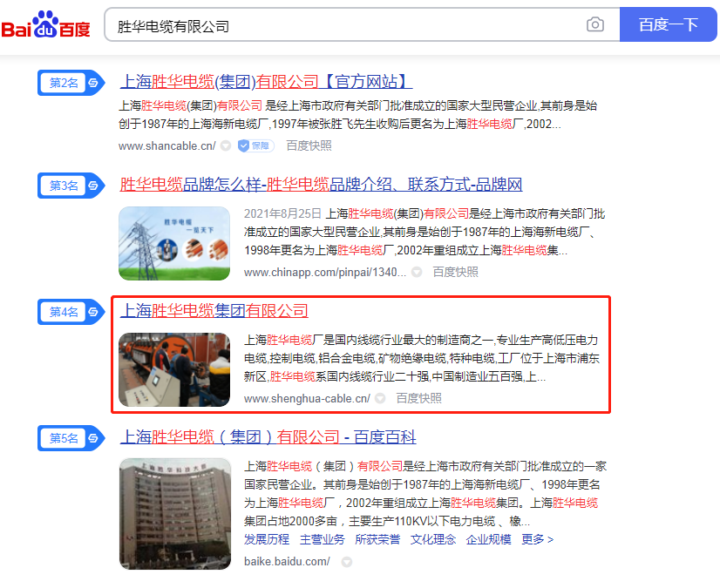Open 上海胜华电缆(集团)有限公司【官方网站】 result link
Viewport: 720px width, 588px height.
point(266,82)
